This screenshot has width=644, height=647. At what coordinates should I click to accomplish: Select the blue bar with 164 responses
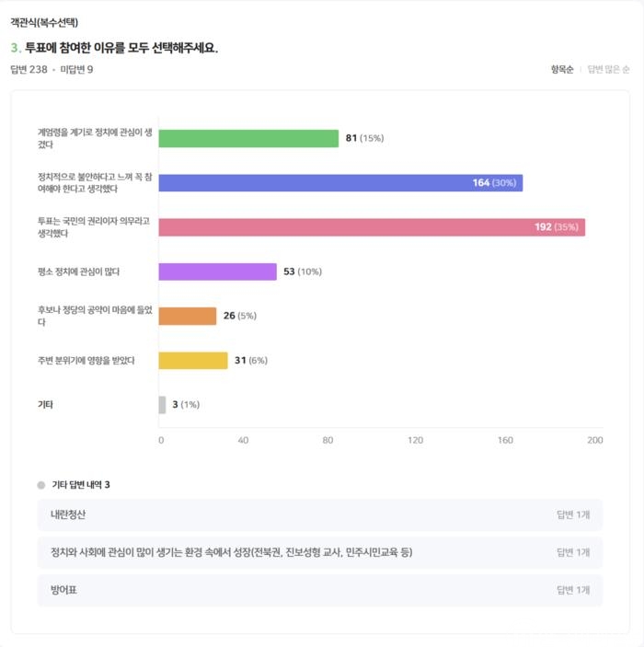tap(340, 183)
